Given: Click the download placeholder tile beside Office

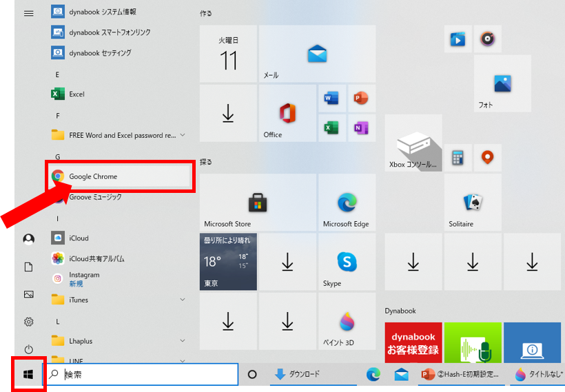Looking at the screenshot, I should (x=228, y=113).
